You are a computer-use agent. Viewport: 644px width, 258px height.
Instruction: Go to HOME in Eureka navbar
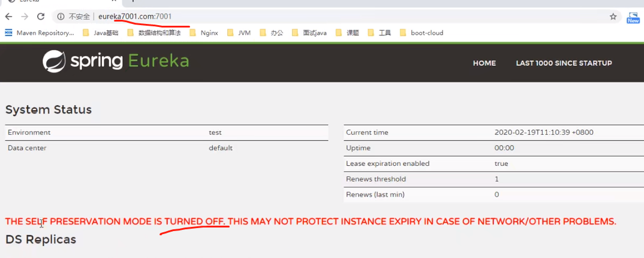pos(484,63)
